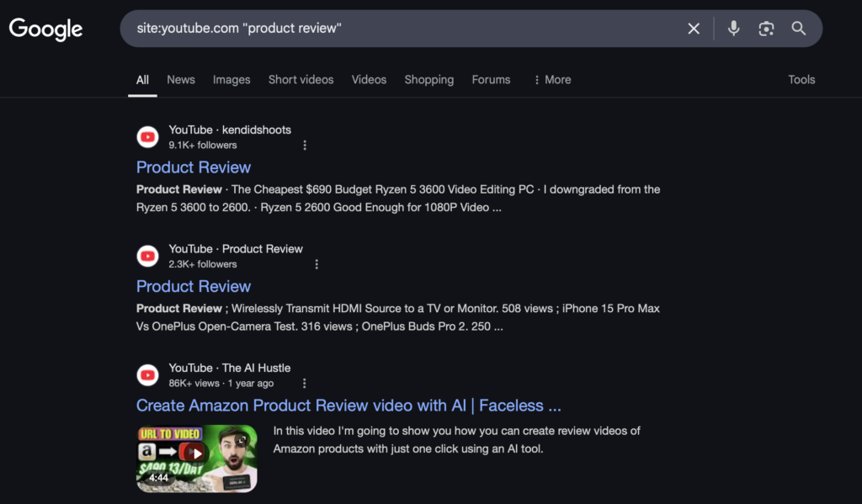This screenshot has height=504, width=862.
Task: Open the Forums tab
Action: tap(491, 80)
